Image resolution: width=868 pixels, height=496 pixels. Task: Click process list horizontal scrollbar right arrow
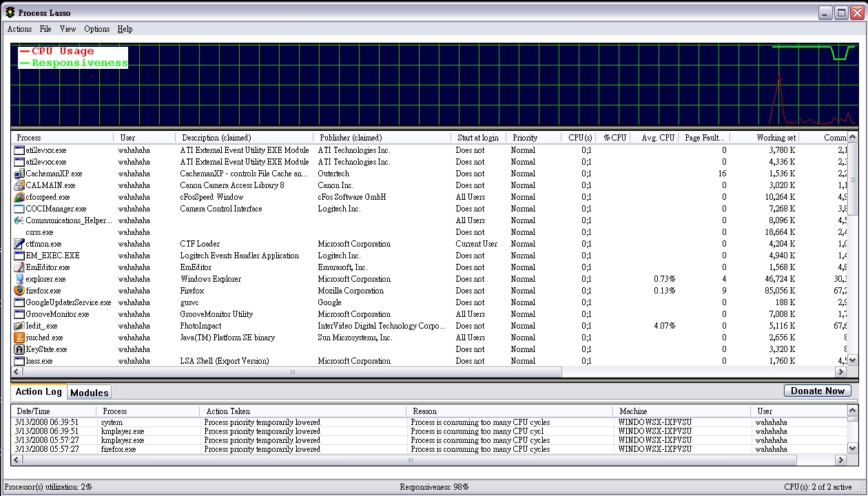[841, 372]
